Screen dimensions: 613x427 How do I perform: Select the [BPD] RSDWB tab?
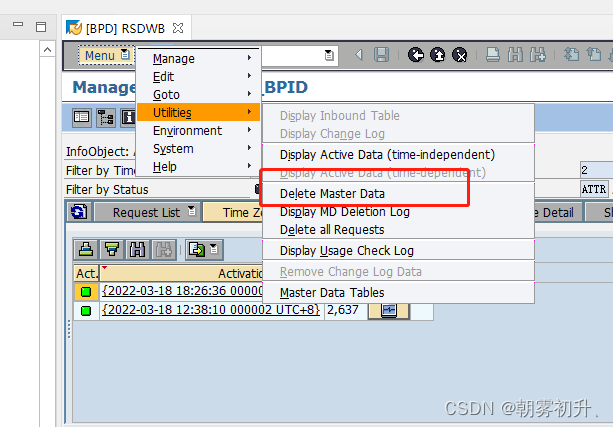click(x=125, y=29)
